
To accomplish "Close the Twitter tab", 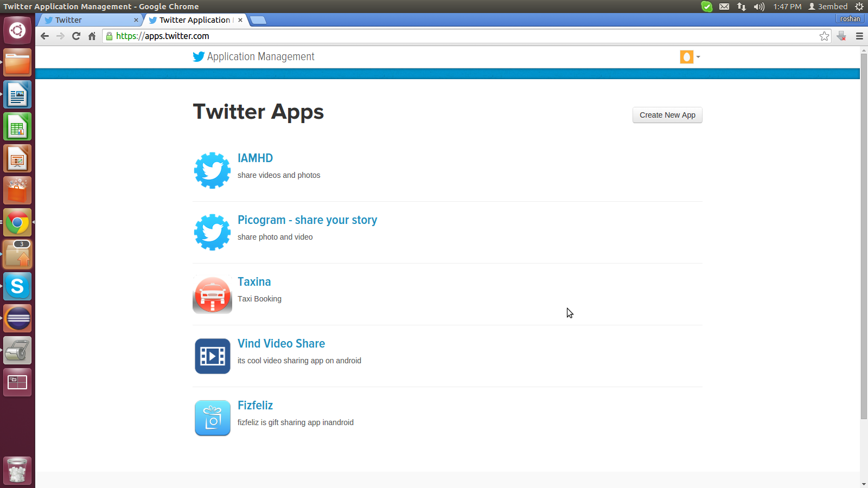I will [x=136, y=20].
